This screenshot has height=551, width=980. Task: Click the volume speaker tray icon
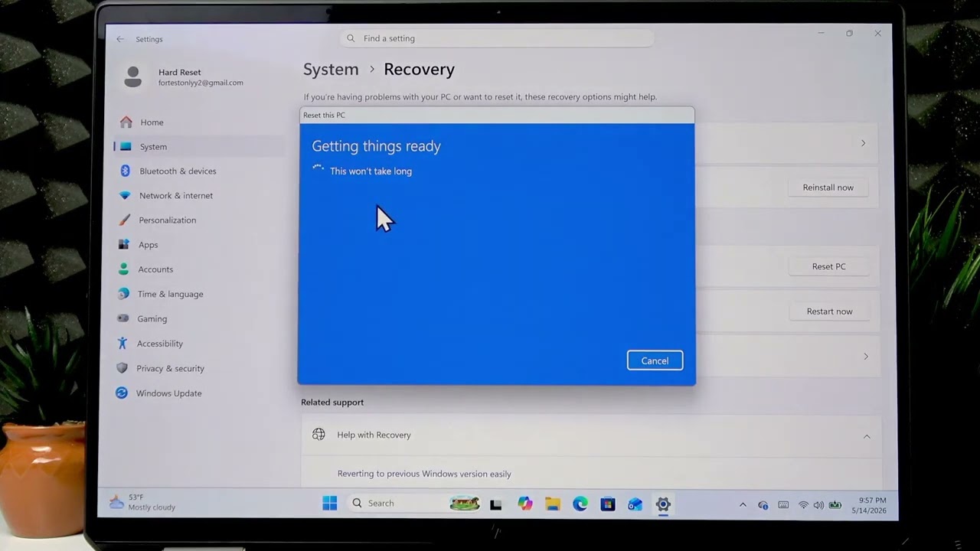818,505
